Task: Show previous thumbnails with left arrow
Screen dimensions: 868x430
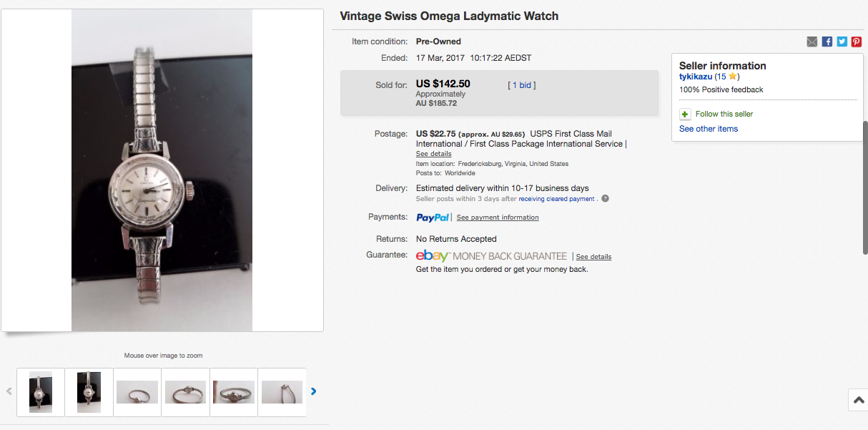Action: [9, 391]
